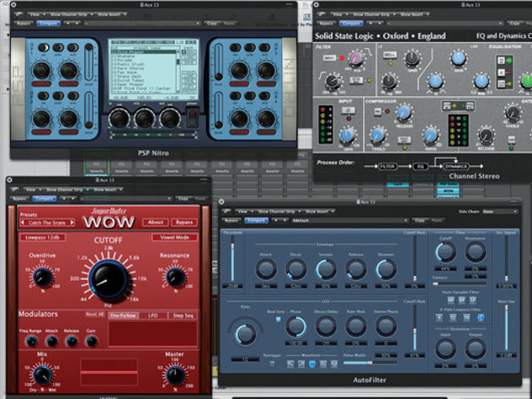Click the AutoFilter envelope Attack knob
The height and width of the screenshot is (399, 532).
point(266,269)
